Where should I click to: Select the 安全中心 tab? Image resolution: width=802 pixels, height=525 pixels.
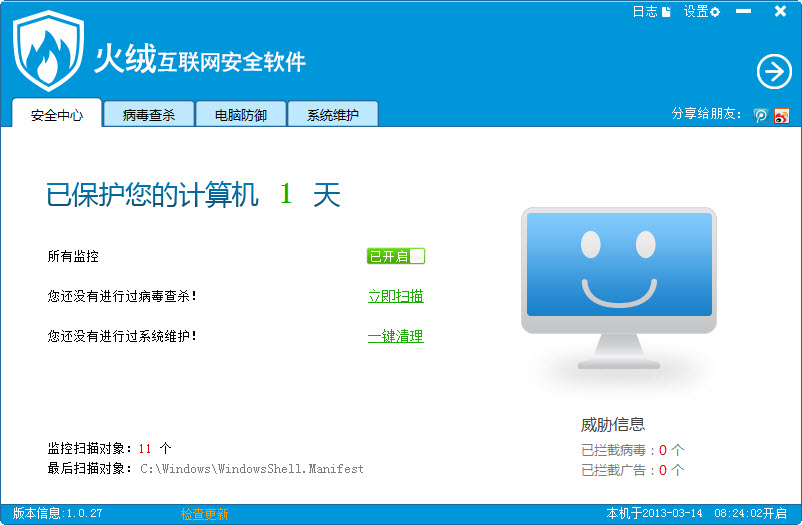[x=57, y=113]
